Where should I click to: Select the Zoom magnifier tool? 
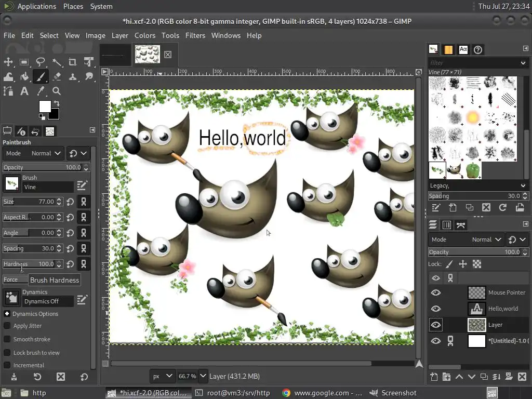(57, 91)
